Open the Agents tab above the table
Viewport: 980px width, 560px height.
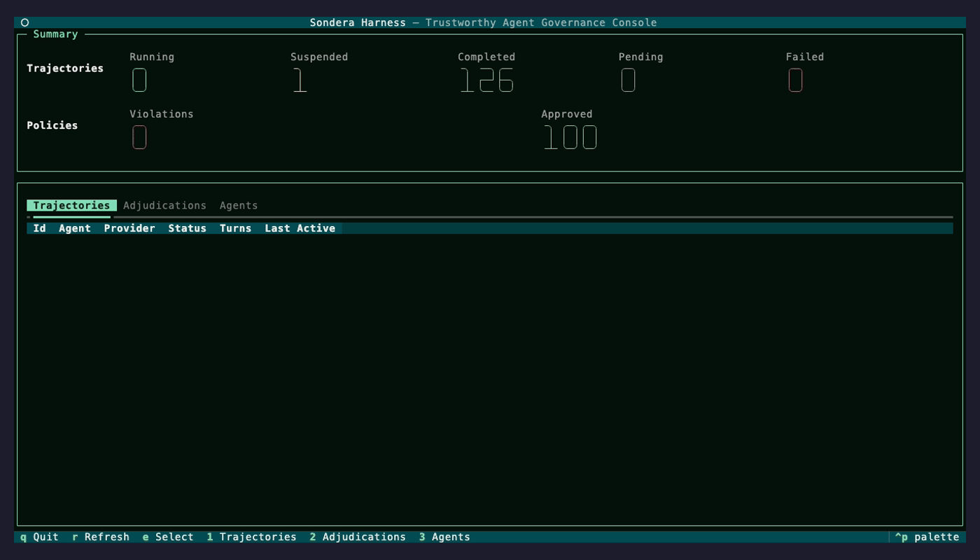pyautogui.click(x=239, y=206)
